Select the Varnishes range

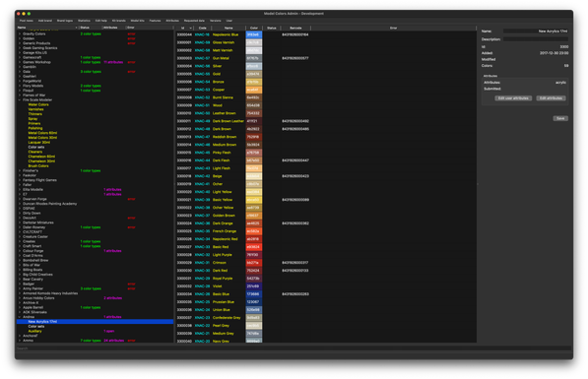[35, 109]
